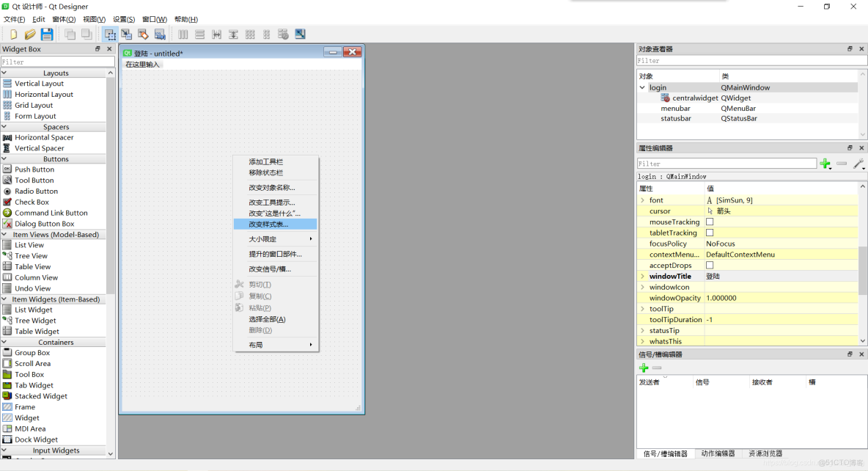Click the Adjust Size toolbar icon
This screenshot has height=471, width=868.
(x=300, y=34)
